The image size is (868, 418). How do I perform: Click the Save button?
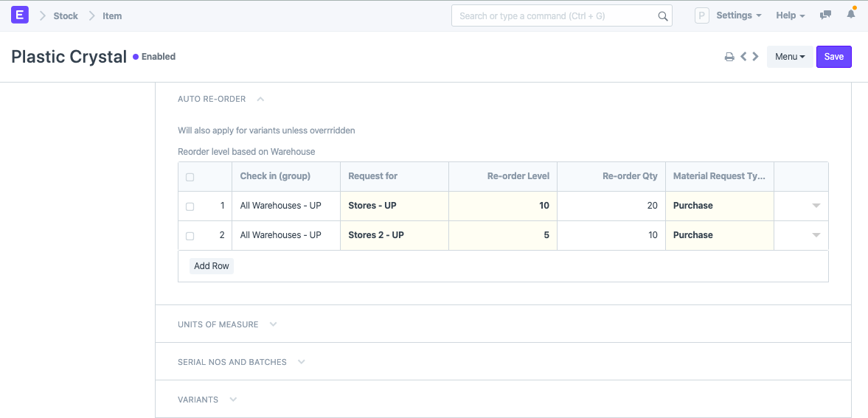(833, 57)
